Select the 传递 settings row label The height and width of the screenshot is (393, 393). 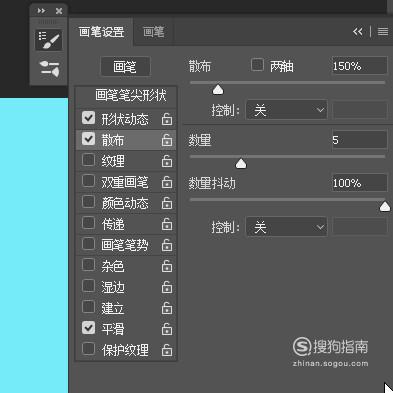[113, 224]
